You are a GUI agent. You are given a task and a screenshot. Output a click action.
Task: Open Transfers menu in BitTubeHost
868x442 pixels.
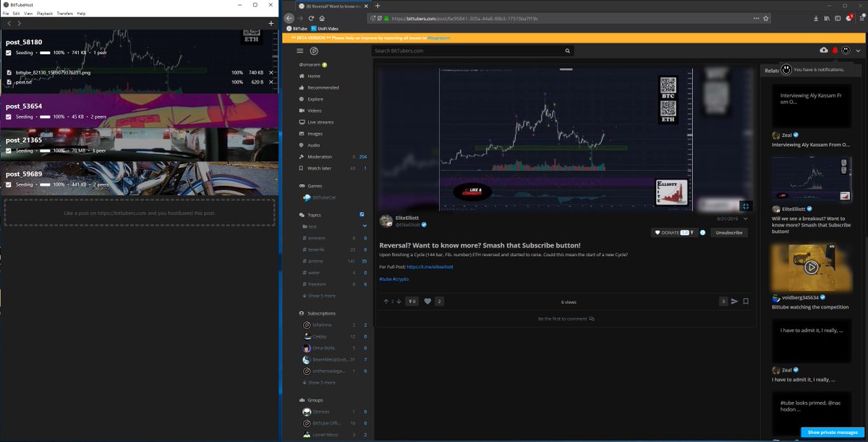point(65,14)
